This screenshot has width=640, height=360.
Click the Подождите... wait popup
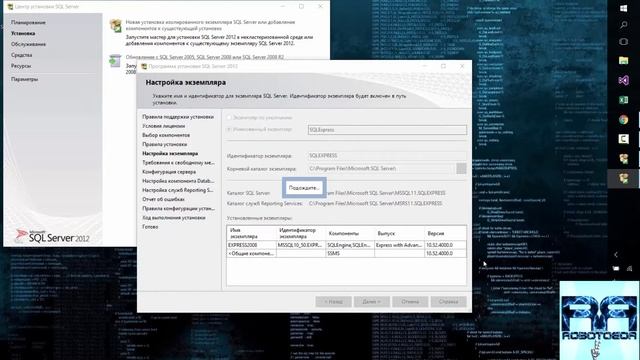tap(304, 188)
